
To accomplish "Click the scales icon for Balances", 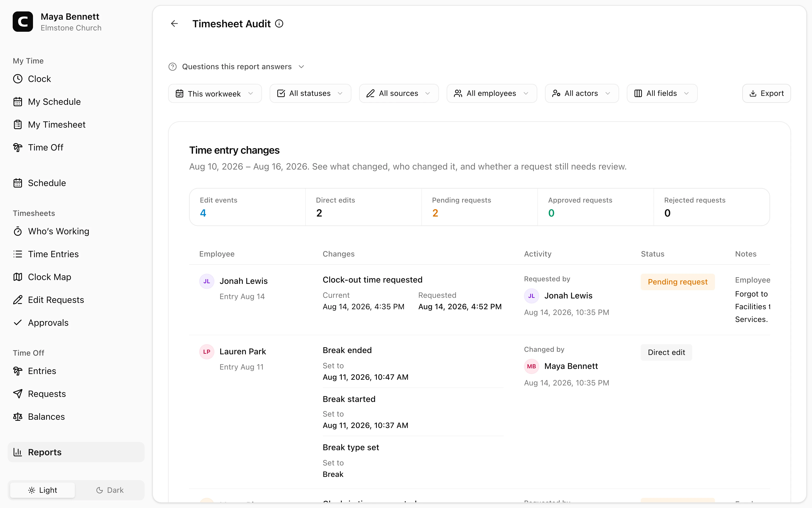I will coord(18,417).
